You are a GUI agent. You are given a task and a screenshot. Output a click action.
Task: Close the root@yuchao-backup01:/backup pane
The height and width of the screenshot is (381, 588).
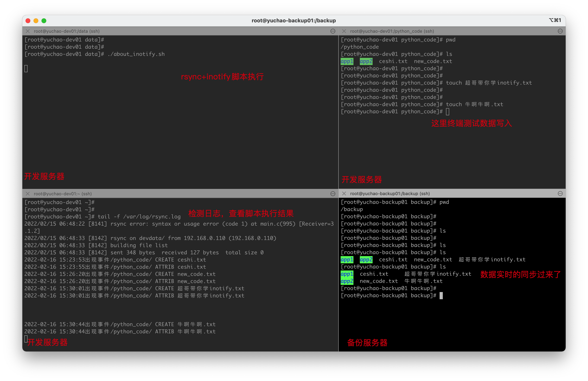click(x=344, y=193)
